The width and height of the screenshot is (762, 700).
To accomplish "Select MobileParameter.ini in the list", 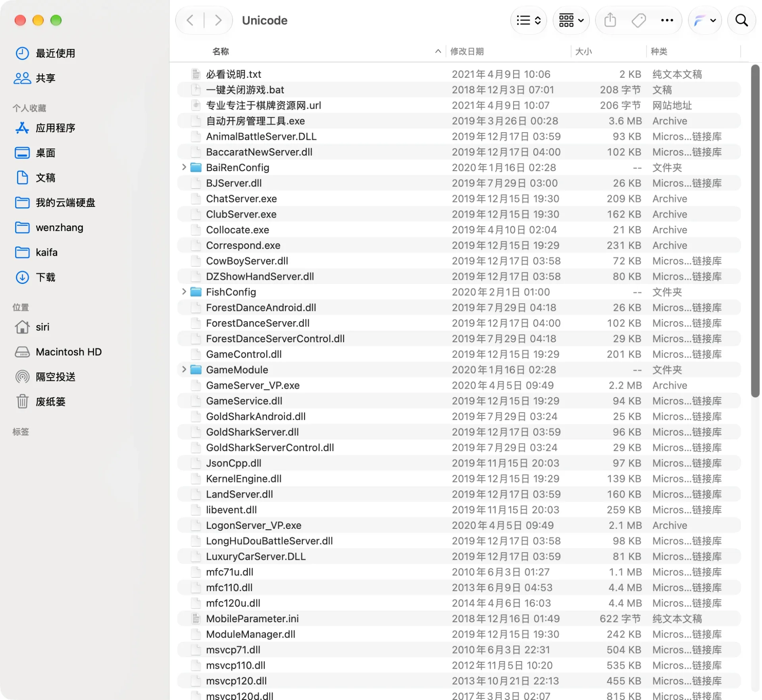I will [459, 619].
